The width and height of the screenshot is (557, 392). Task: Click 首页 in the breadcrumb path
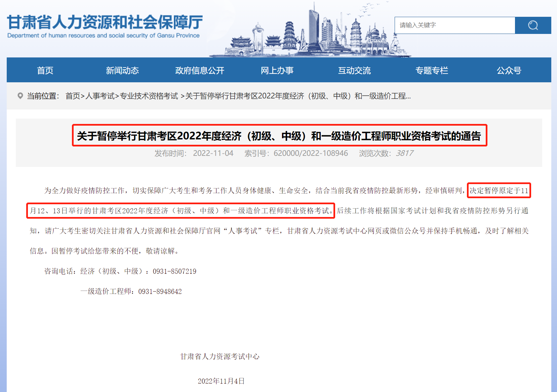(x=73, y=96)
